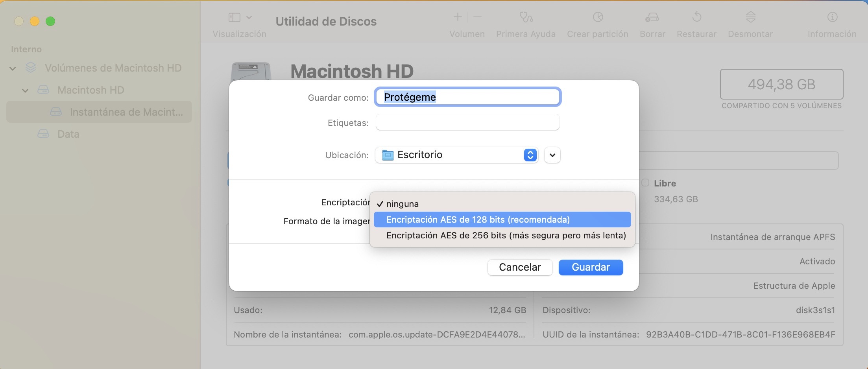The image size is (868, 369).
Task: Select Macintosh HD disk icon in sidebar
Action: point(43,90)
